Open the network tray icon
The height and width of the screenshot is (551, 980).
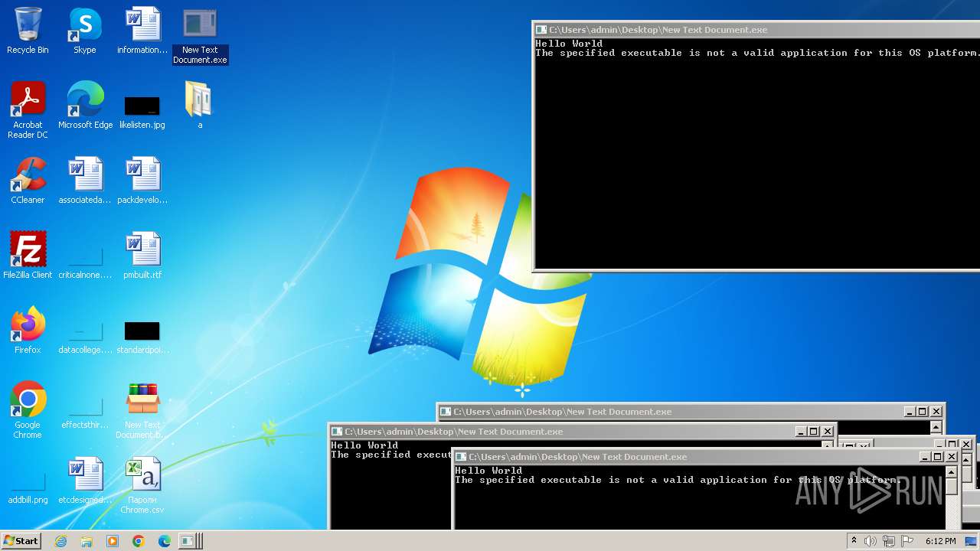[x=889, y=541]
